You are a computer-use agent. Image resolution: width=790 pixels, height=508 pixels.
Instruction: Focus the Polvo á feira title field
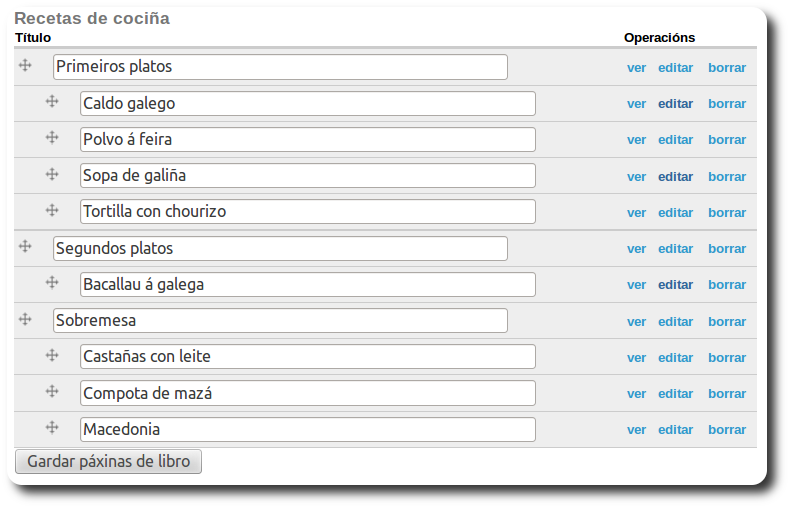307,140
